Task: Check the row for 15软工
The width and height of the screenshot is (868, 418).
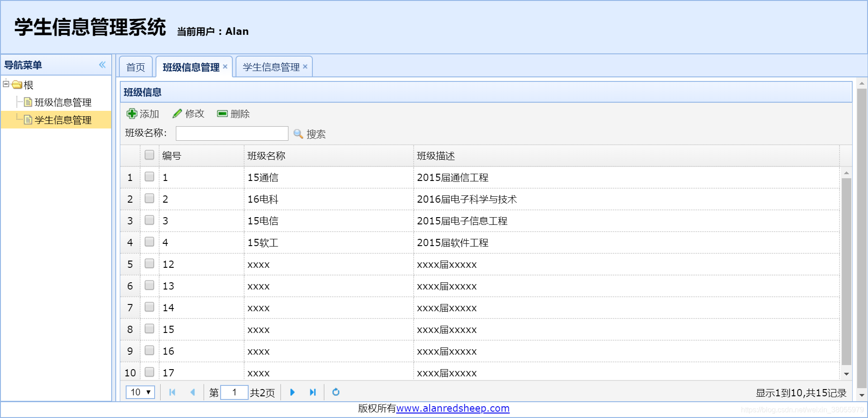Action: point(150,242)
